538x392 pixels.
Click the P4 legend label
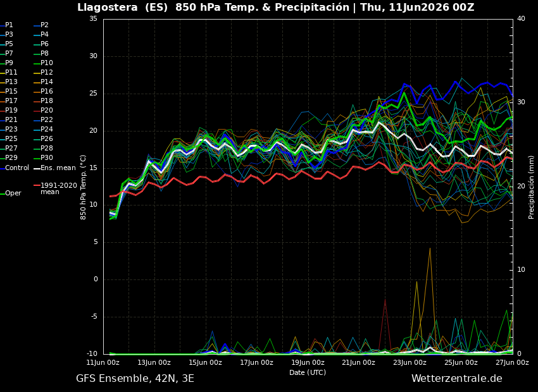pos(44,35)
